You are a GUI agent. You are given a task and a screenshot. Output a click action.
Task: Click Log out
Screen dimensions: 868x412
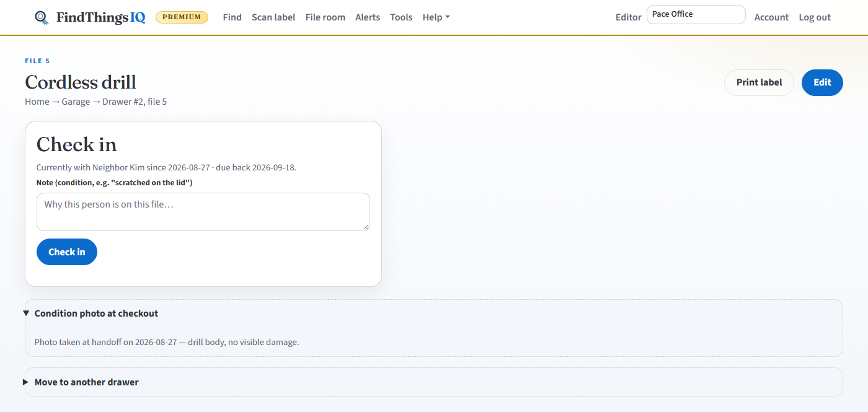(815, 17)
